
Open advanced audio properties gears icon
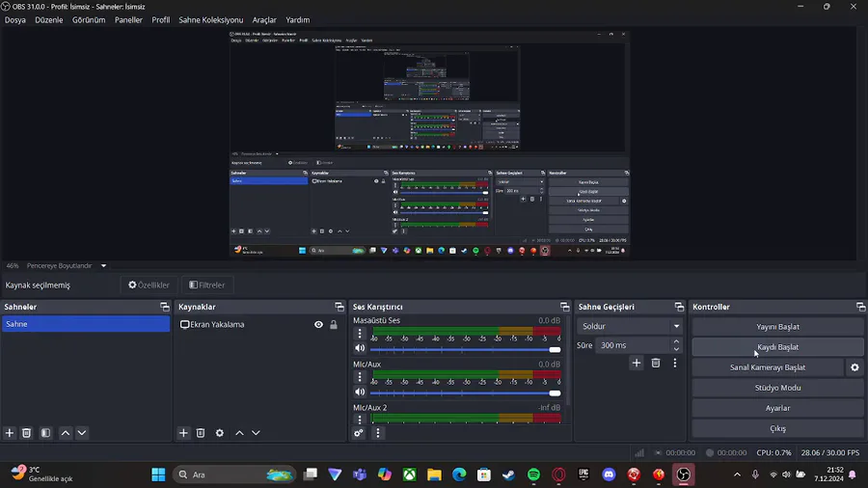click(x=359, y=433)
